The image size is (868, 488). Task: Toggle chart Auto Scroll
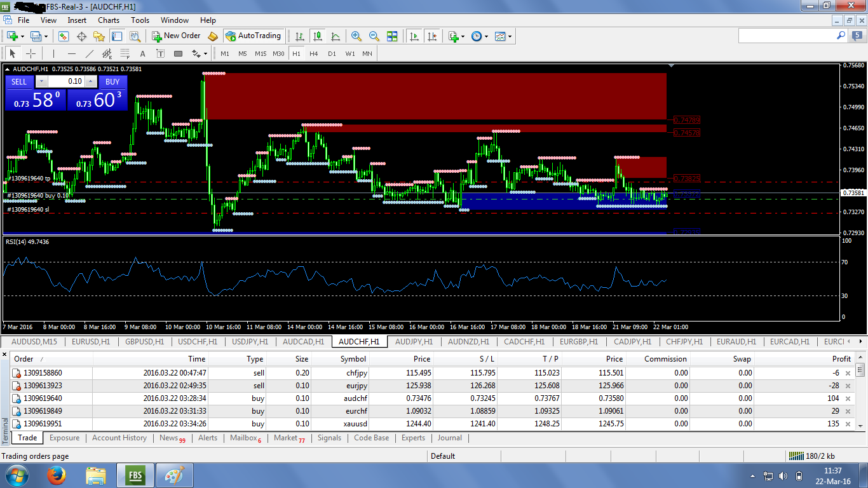point(414,36)
